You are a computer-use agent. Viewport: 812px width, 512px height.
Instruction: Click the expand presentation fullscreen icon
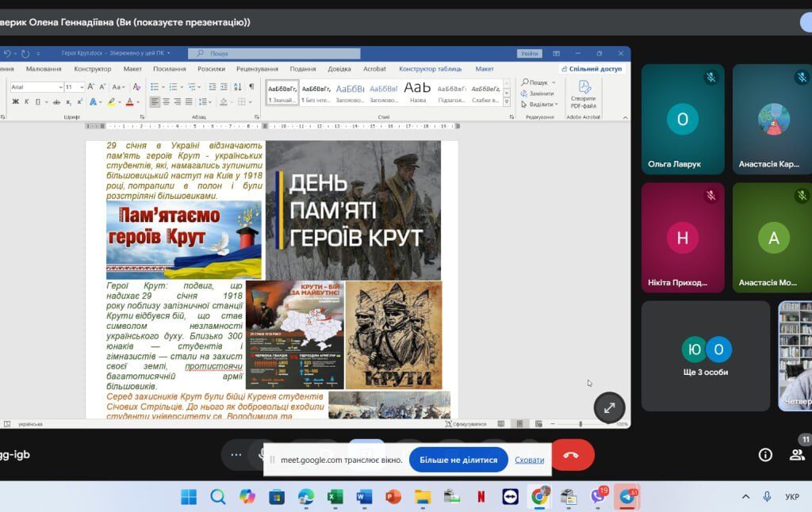click(609, 407)
